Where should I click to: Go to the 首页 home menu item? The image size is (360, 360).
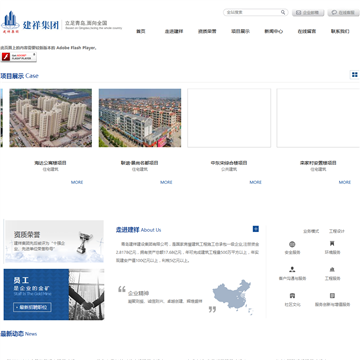coord(141,31)
